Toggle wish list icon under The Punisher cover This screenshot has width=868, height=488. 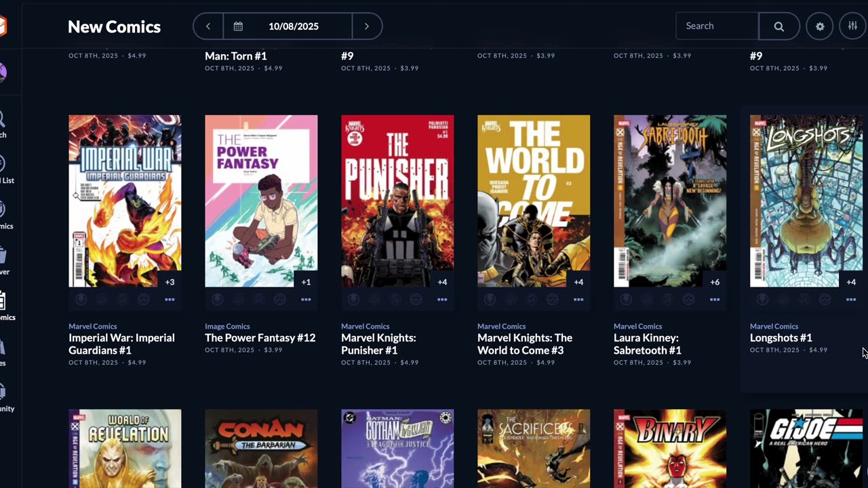click(416, 300)
